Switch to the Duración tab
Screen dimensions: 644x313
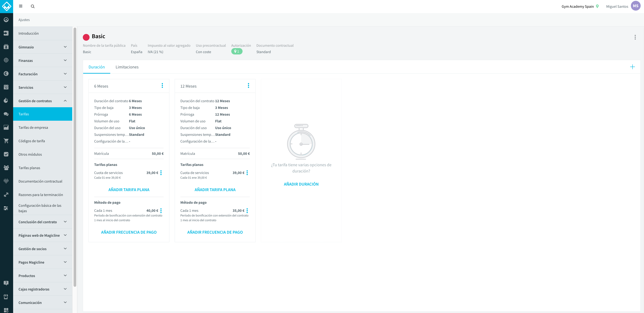pos(96,67)
